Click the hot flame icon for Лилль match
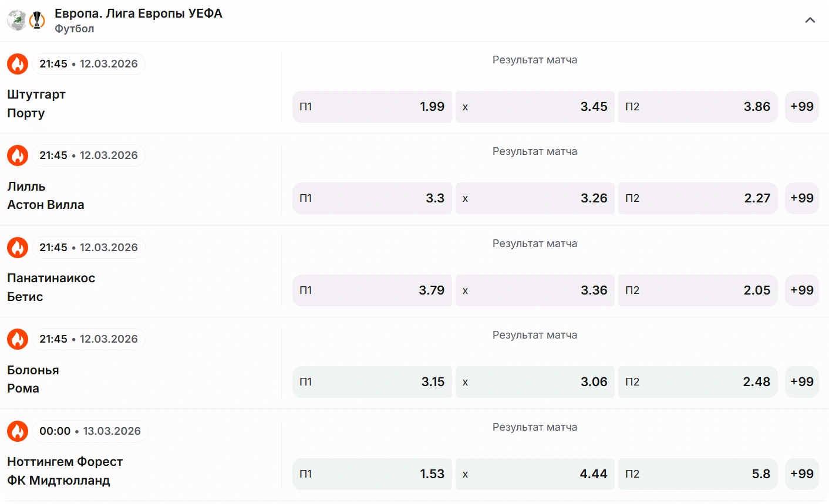829x504 pixels. pyautogui.click(x=18, y=155)
